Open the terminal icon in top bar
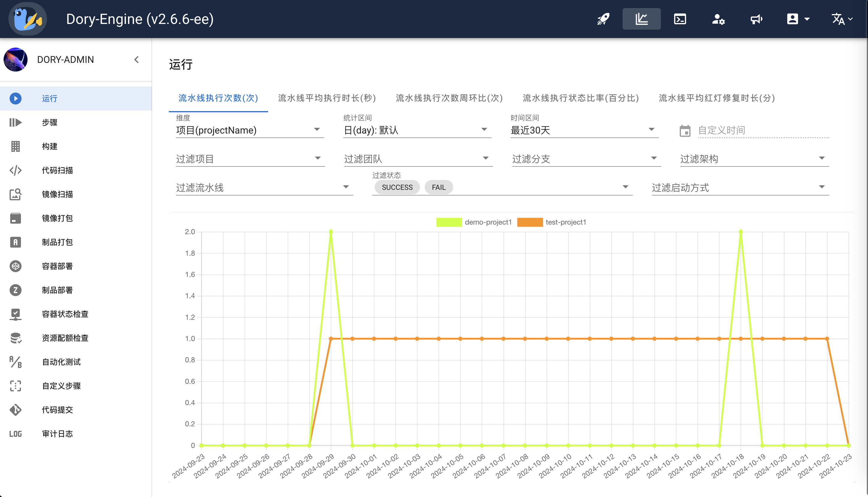Image resolution: width=868 pixels, height=497 pixels. click(680, 19)
